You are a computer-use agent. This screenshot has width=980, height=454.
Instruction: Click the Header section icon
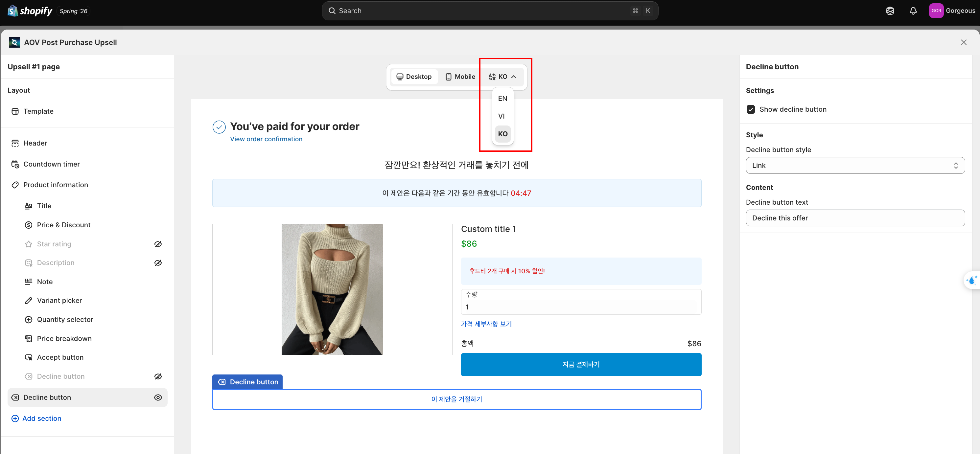pyautogui.click(x=15, y=143)
